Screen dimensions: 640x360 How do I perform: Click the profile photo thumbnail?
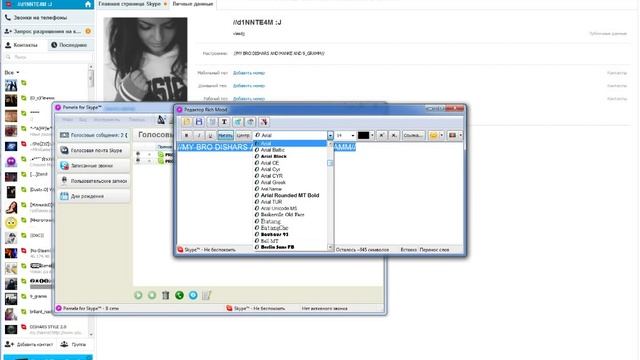[145, 59]
